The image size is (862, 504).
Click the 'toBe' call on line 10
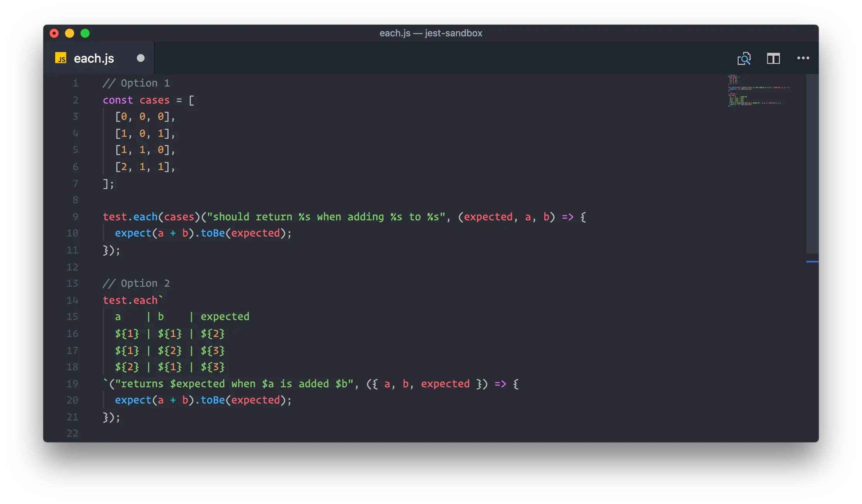tap(213, 233)
